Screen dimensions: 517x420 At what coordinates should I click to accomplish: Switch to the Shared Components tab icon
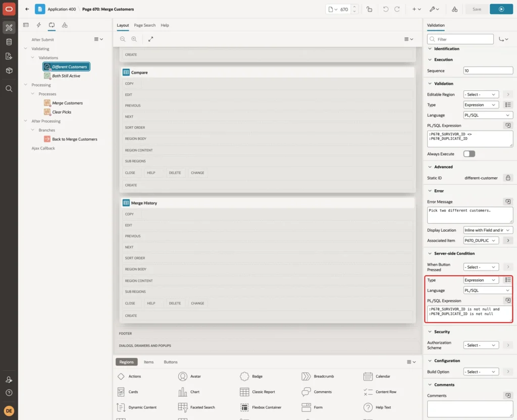tap(65, 25)
